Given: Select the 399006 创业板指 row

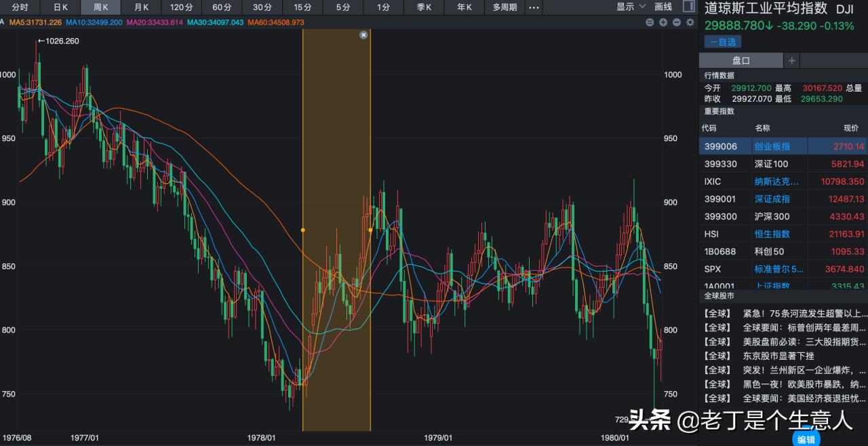Looking at the screenshot, I should (783, 146).
